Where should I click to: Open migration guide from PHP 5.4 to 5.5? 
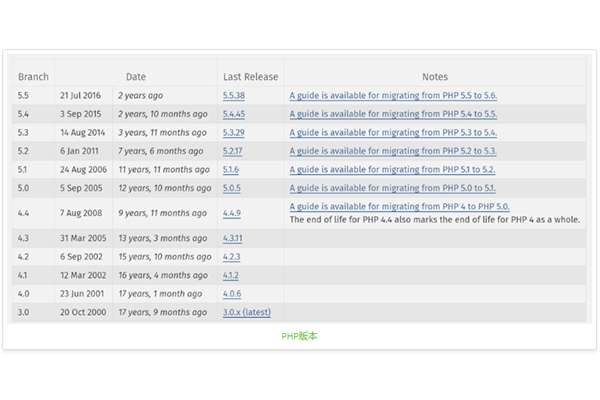[393, 114]
